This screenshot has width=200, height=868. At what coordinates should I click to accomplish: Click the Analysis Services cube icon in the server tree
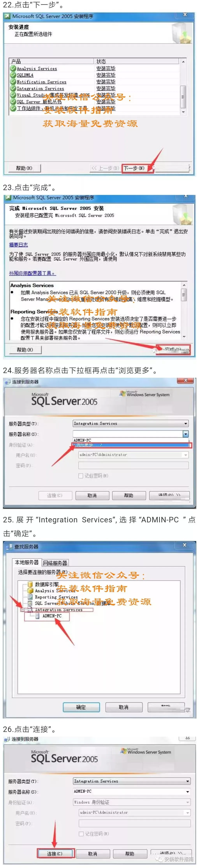pyautogui.click(x=30, y=591)
